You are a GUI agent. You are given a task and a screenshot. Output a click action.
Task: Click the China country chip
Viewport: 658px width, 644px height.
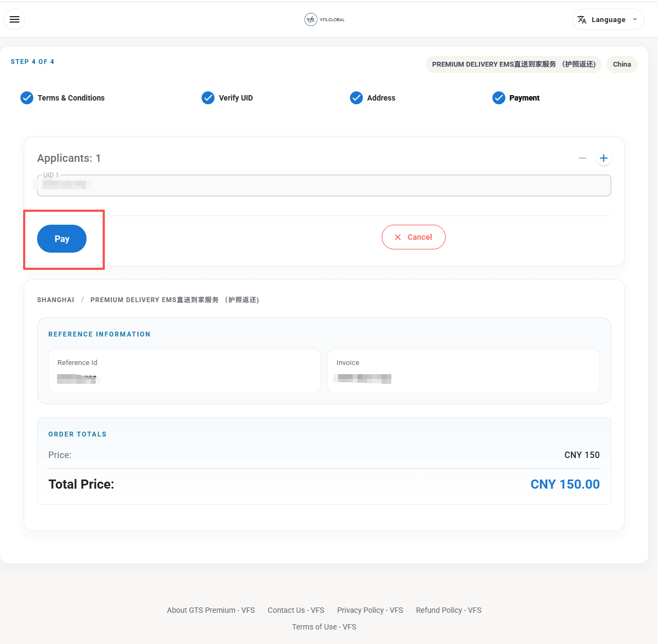click(x=622, y=65)
